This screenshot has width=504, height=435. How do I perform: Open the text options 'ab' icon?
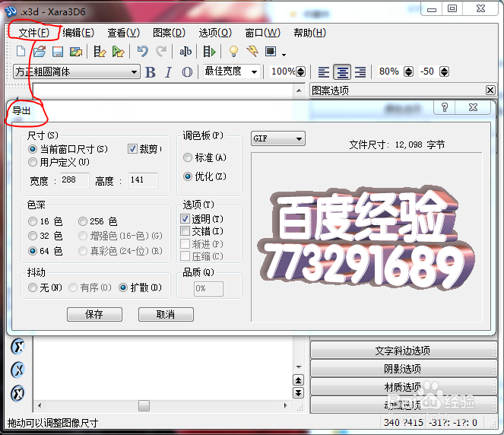click(x=185, y=52)
